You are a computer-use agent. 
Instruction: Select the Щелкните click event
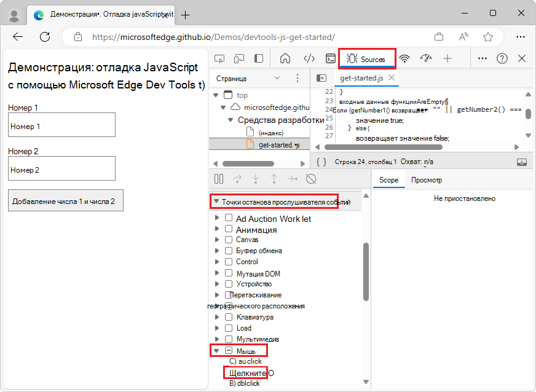(248, 373)
